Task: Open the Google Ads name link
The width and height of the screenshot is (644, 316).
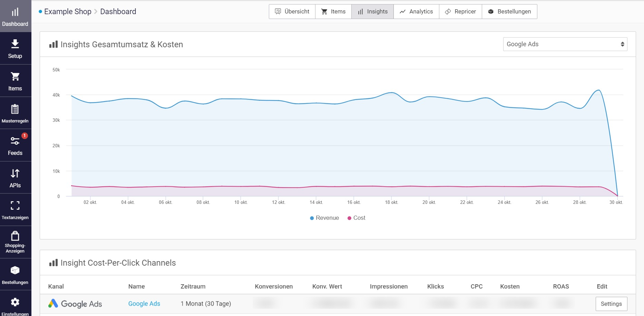Action: 144,304
